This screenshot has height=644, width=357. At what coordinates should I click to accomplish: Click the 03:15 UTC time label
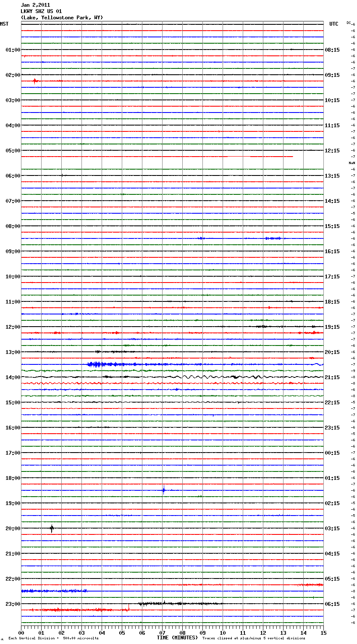(332, 528)
